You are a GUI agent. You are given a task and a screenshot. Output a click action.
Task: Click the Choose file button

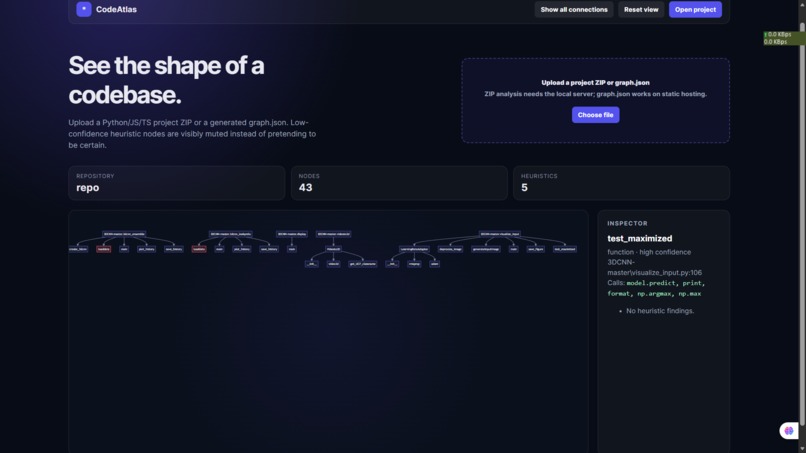pos(595,115)
